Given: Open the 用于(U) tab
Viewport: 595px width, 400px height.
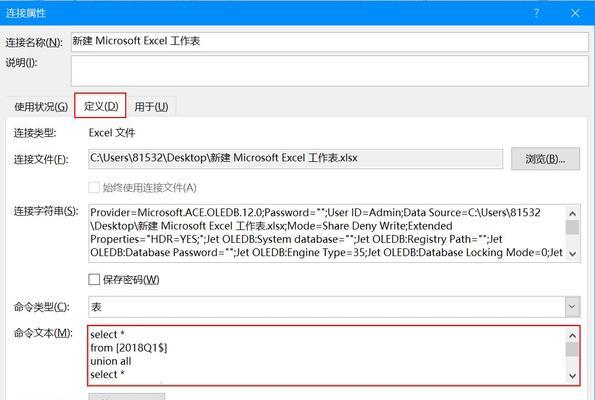Looking at the screenshot, I should [151, 107].
